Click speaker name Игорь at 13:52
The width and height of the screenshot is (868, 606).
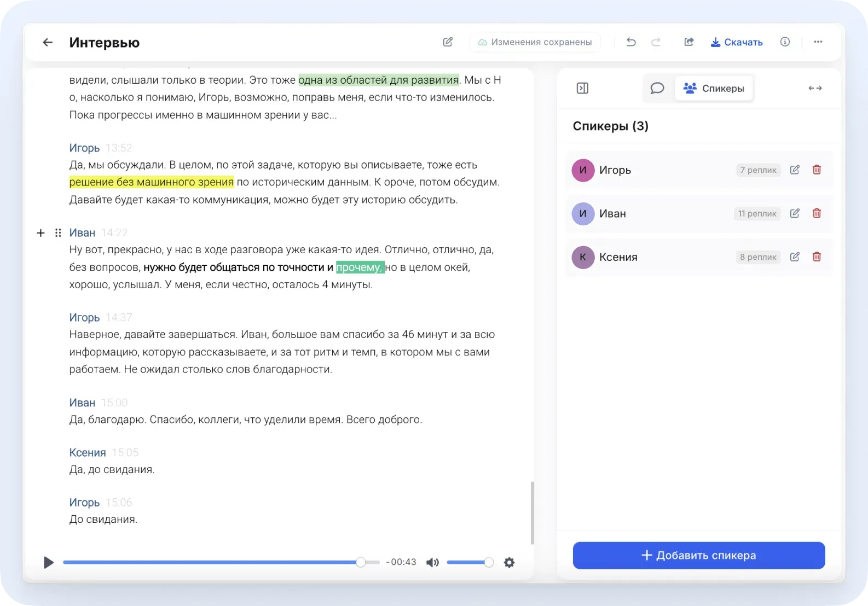[x=84, y=148]
